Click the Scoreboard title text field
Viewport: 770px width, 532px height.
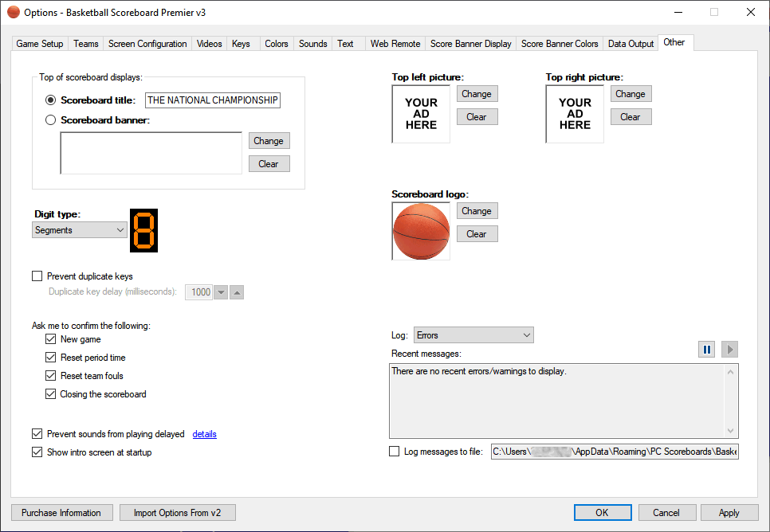(213, 100)
